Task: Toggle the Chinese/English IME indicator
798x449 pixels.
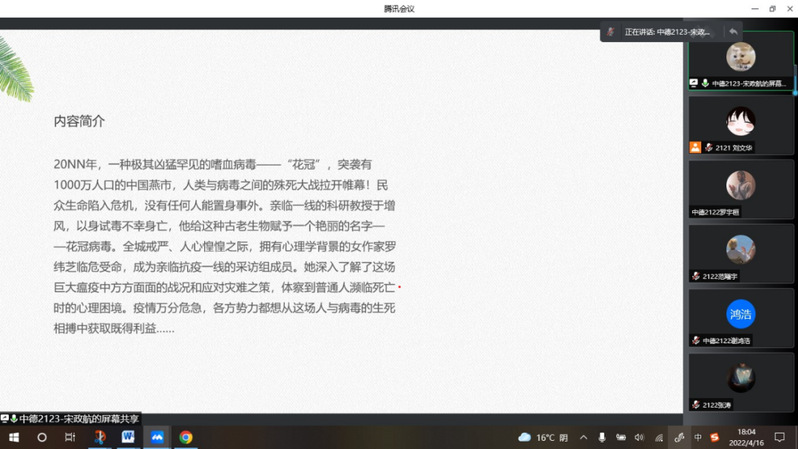Action: [698, 437]
